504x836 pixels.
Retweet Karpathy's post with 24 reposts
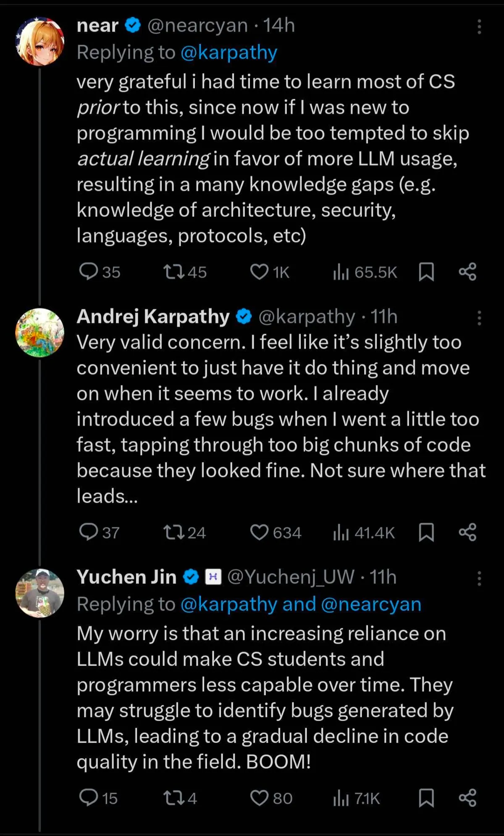pyautogui.click(x=173, y=532)
